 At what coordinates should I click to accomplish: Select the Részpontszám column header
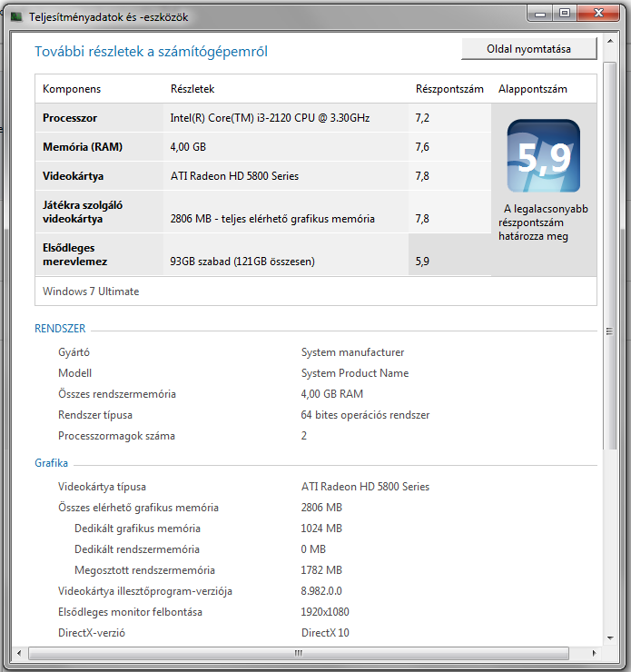pos(449,89)
